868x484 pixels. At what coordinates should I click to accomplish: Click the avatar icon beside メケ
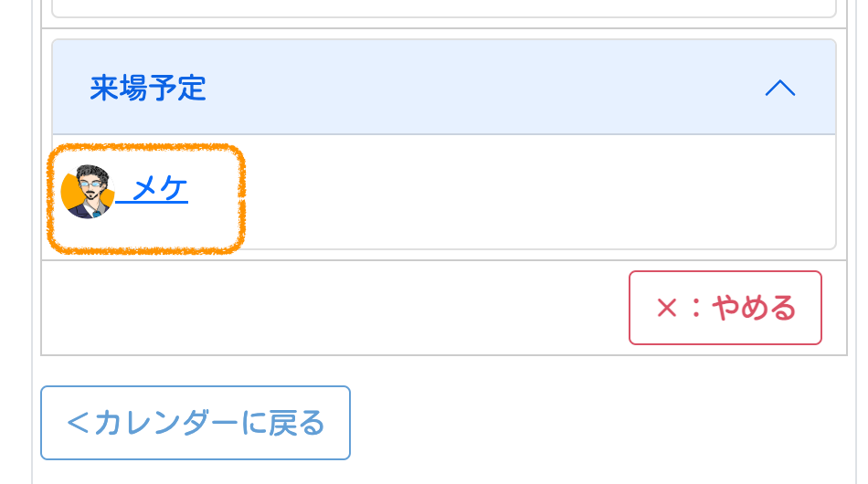(x=88, y=192)
